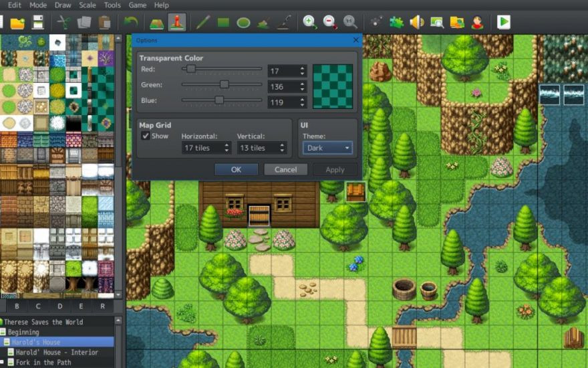Open the sound test speaker icon
588x368 pixels.
417,22
